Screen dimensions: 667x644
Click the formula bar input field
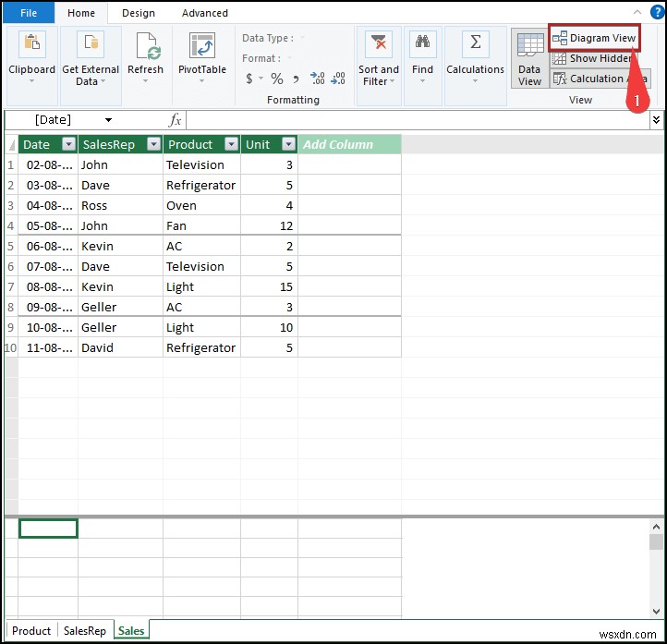pyautogui.click(x=418, y=120)
